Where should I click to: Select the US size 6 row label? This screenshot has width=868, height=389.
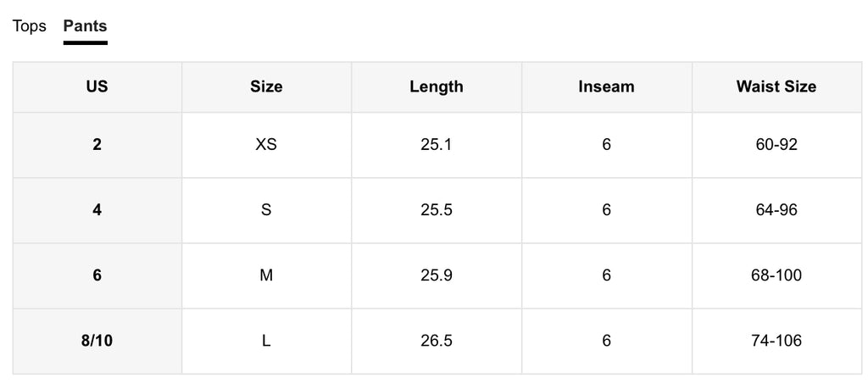point(97,275)
